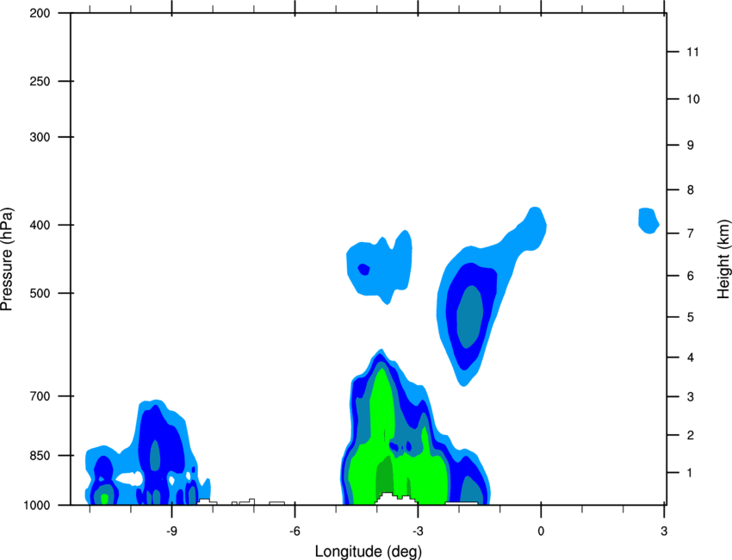The height and width of the screenshot is (560, 732).
Task: Select the 850 pressure tick label
Action: pos(40,456)
